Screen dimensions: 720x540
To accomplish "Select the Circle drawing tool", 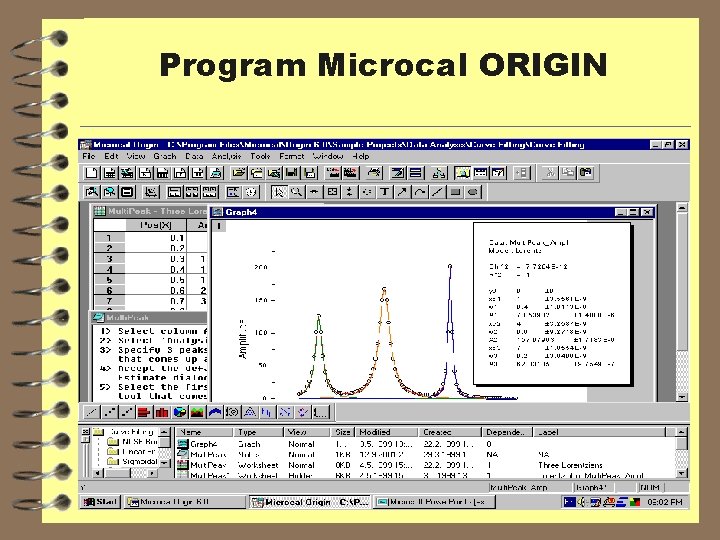I will tap(472, 192).
